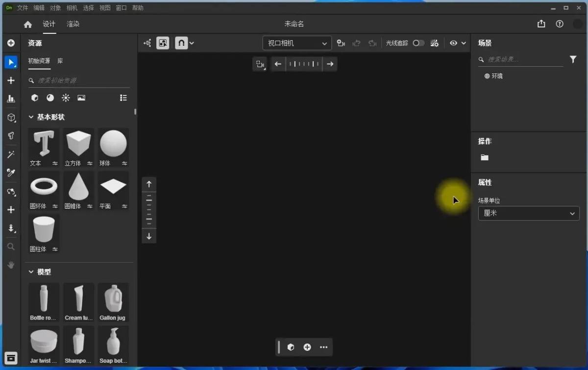588x370 pixels.
Task: Switch to the 库 library tab
Action: 60,61
